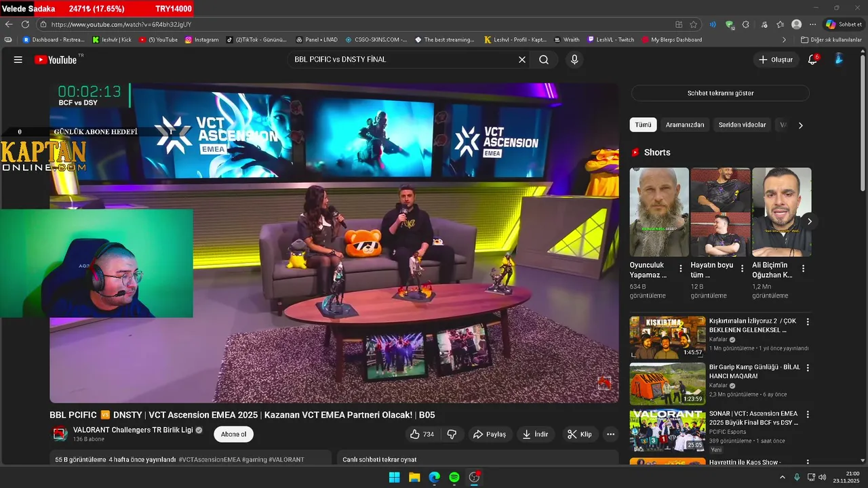Click the İndir download button
Viewport: 868px width, 488px height.
535,434
